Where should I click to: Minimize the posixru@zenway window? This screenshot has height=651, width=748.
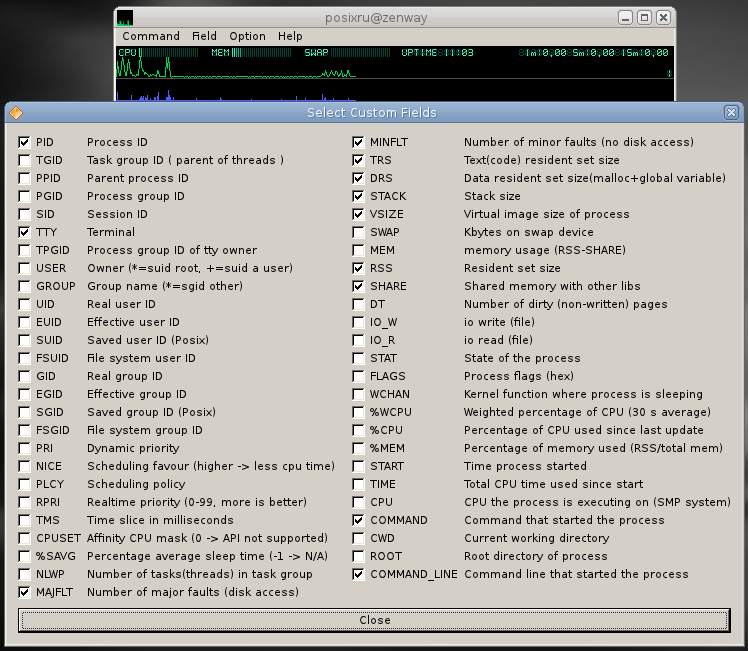(x=625, y=18)
